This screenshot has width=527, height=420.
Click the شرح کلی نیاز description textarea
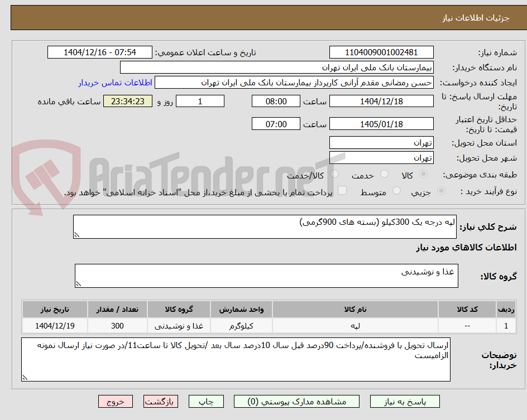[265, 227]
